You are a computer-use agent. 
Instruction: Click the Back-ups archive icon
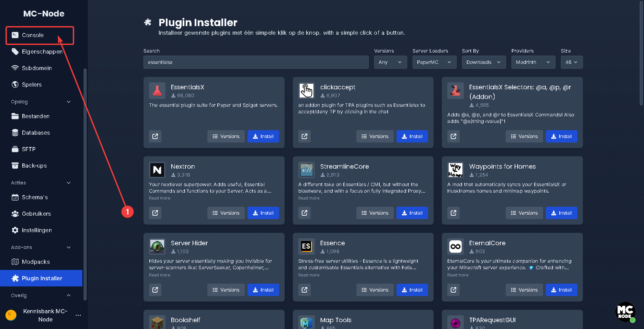coord(15,166)
